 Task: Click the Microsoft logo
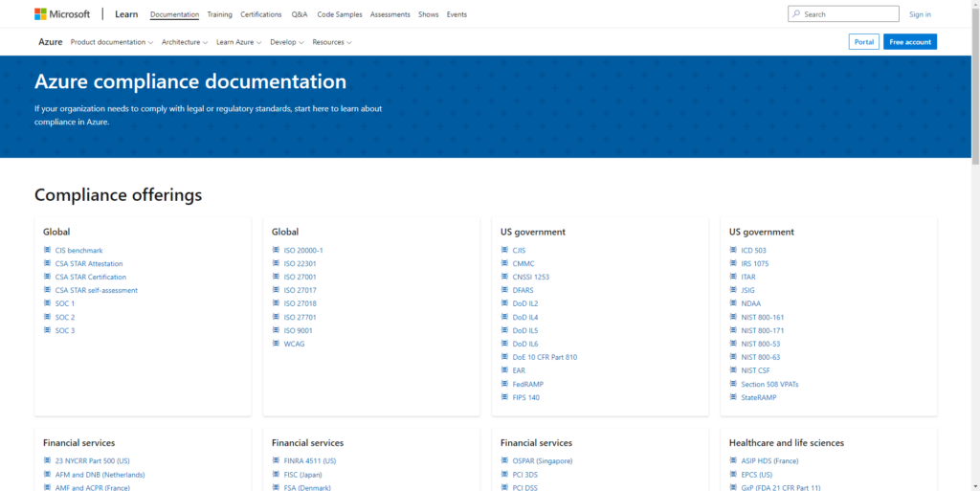point(62,14)
